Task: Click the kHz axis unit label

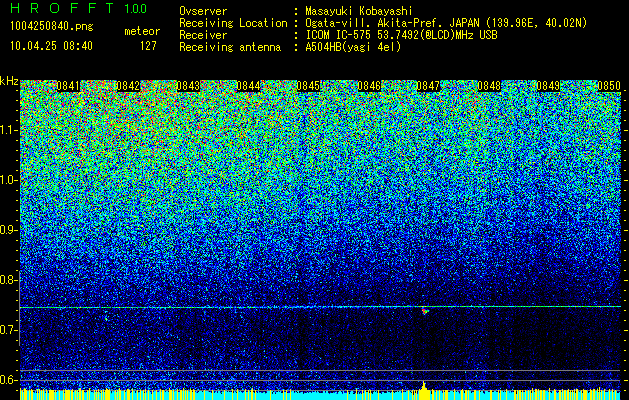Action: [x=9, y=81]
